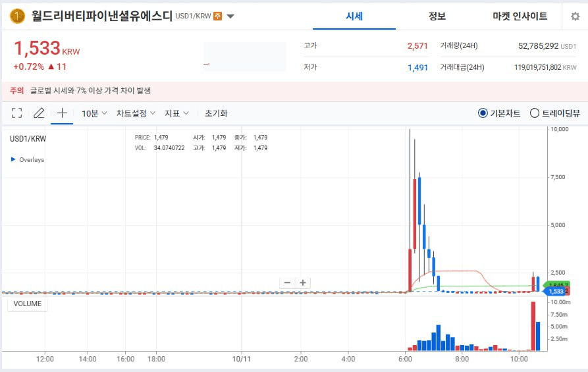Activate the crosshair cursor tool
The height and width of the screenshot is (372, 588).
62,113
